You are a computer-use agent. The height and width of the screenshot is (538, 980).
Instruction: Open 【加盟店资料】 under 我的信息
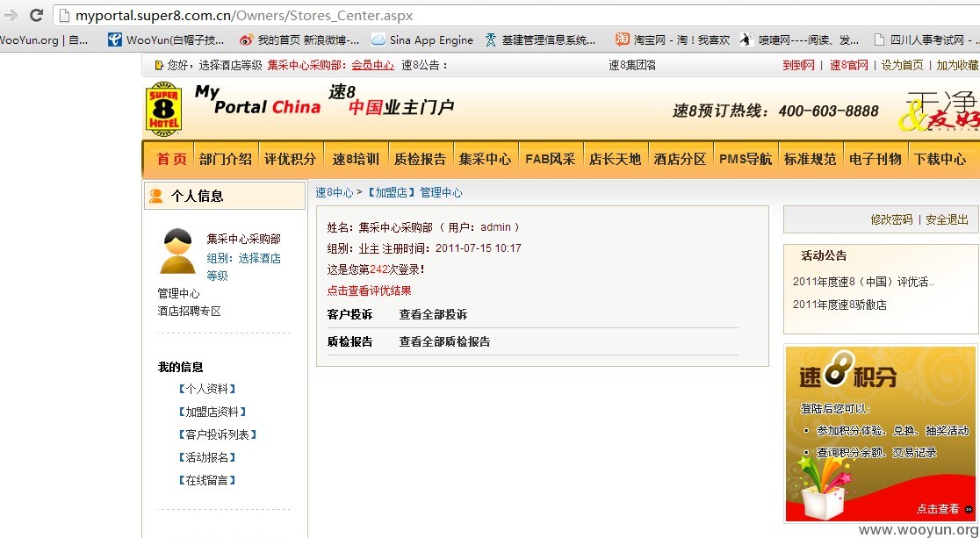coord(212,412)
